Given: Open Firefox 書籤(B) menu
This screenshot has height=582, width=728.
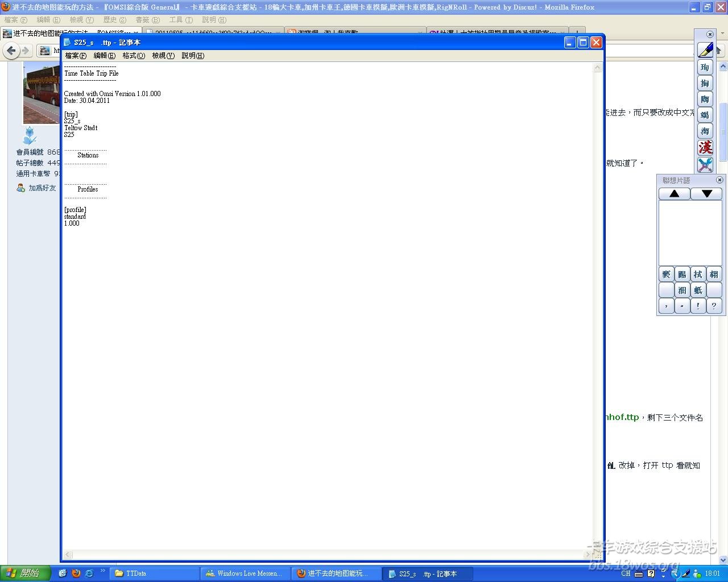Looking at the screenshot, I should (148, 20).
